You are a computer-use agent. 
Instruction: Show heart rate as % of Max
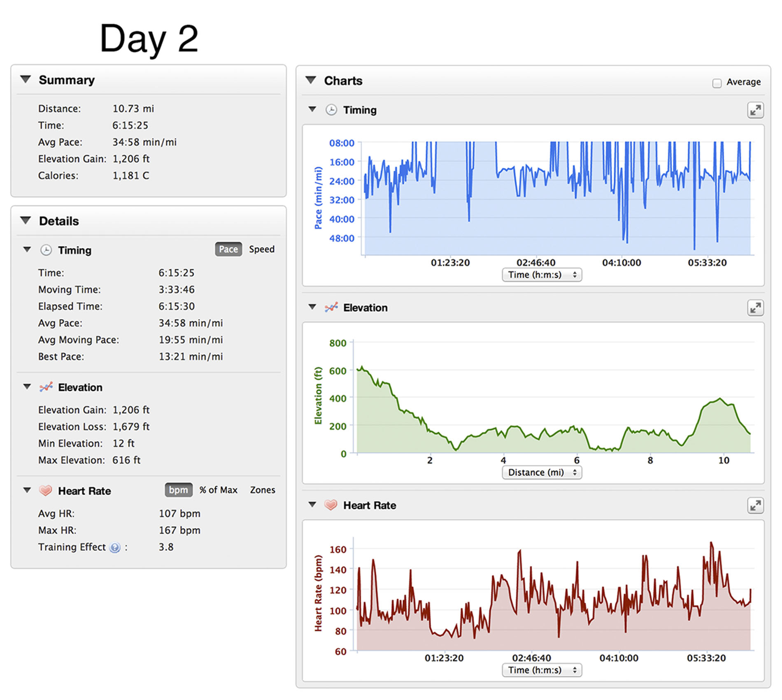(x=218, y=490)
